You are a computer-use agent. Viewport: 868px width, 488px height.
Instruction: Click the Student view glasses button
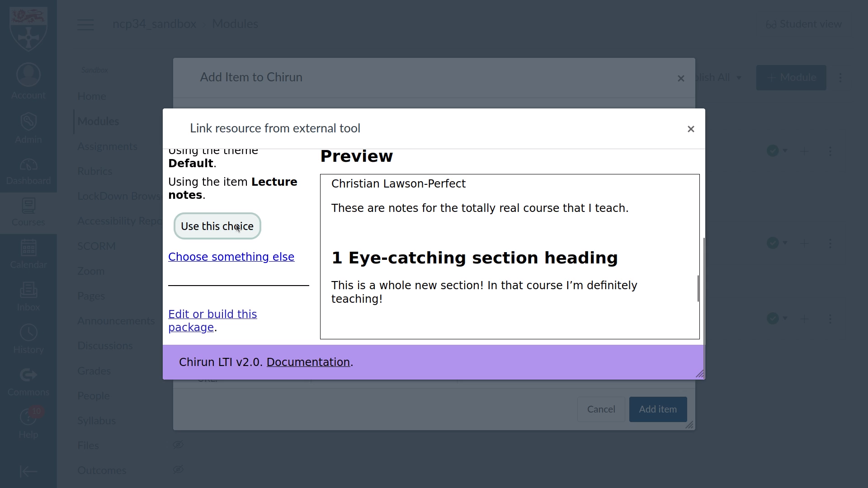tap(803, 24)
